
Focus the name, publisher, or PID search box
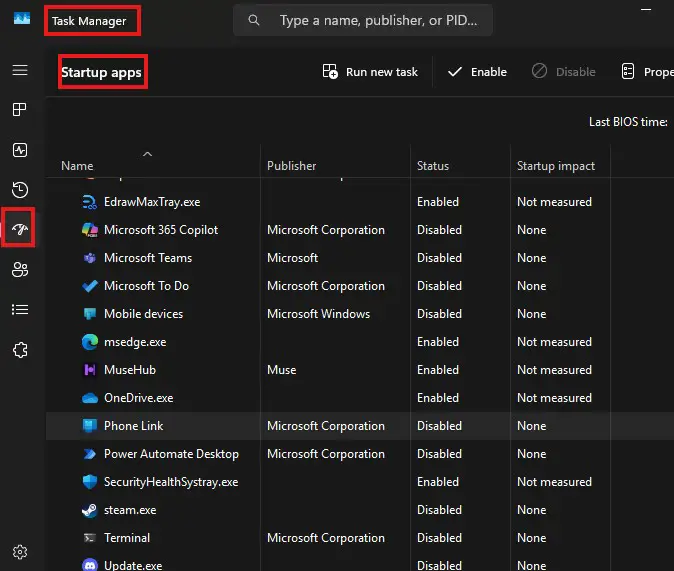coord(363,20)
